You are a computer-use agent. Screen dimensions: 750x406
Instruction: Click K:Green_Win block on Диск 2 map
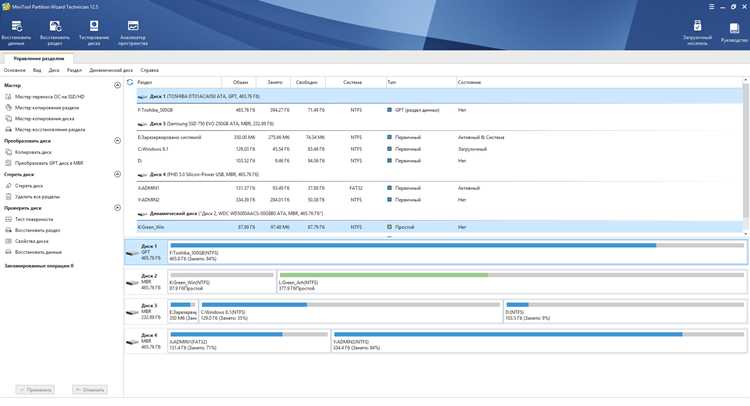tap(221, 282)
